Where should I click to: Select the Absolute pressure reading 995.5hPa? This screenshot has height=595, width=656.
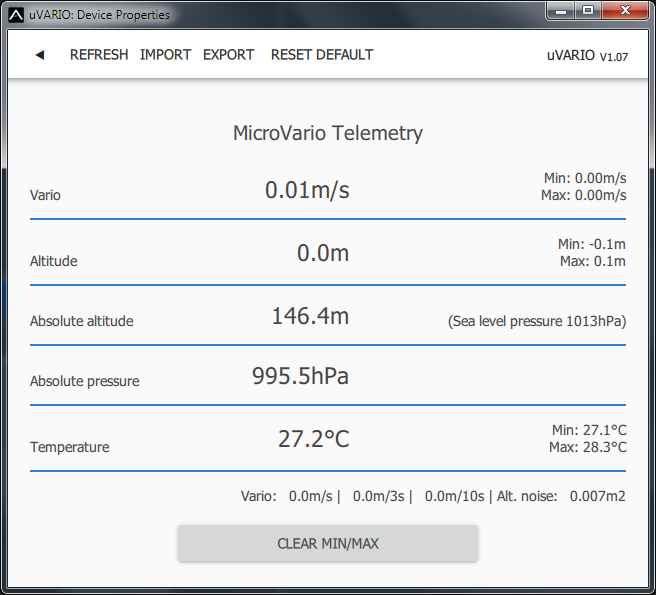click(300, 377)
